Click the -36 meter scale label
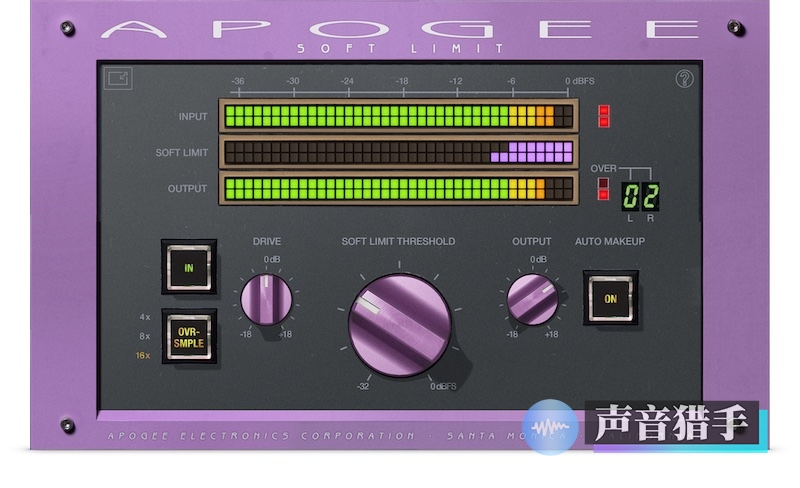This screenshot has height=488, width=800. (237, 81)
